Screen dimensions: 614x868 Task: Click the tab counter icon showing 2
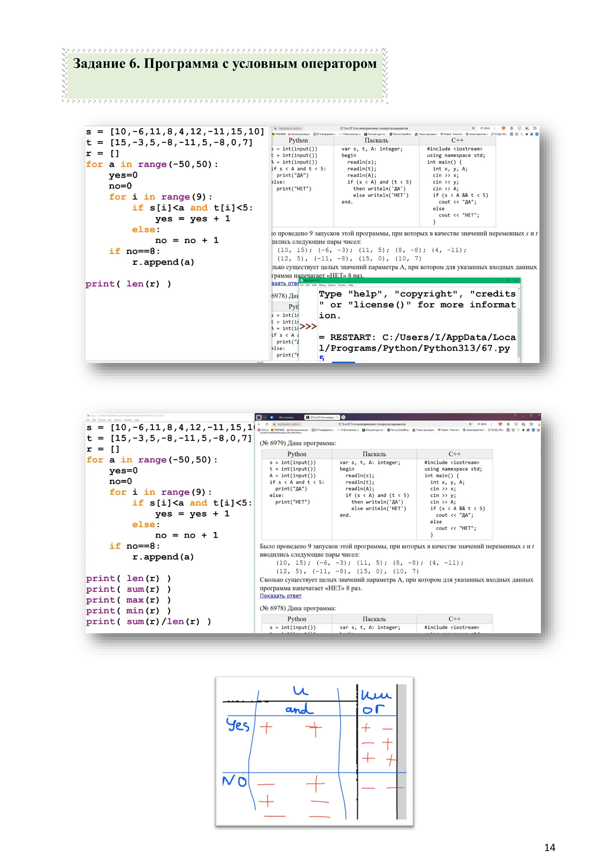point(259,417)
